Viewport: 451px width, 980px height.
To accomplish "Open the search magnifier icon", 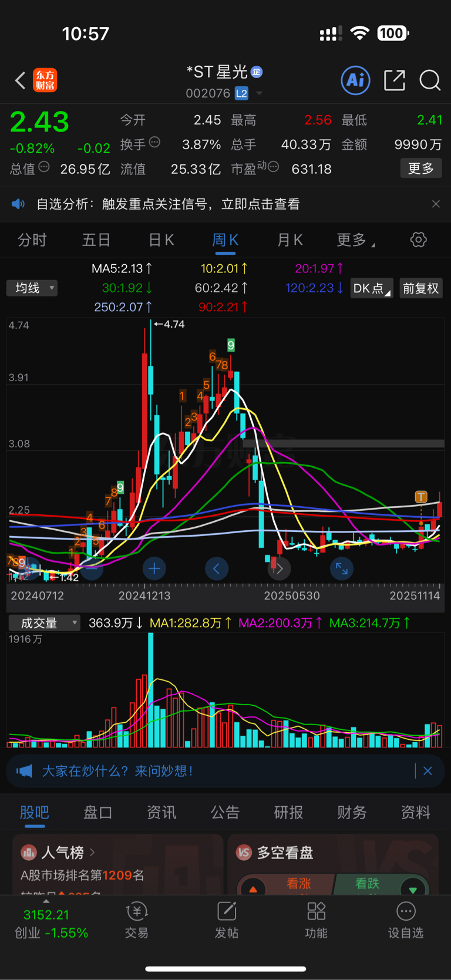I will tap(430, 80).
